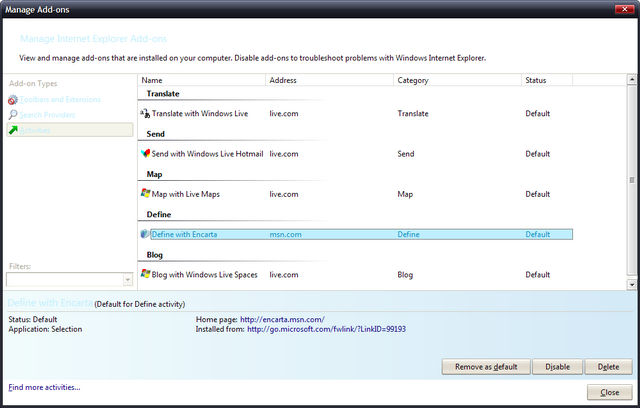Click the Send with Windows Live Hotmail icon
The image size is (640, 408).
coord(145,153)
